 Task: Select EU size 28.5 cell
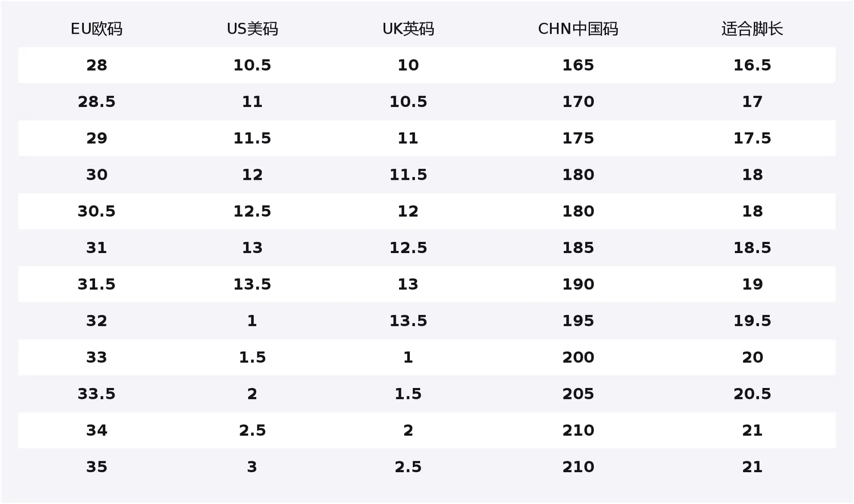click(x=96, y=102)
